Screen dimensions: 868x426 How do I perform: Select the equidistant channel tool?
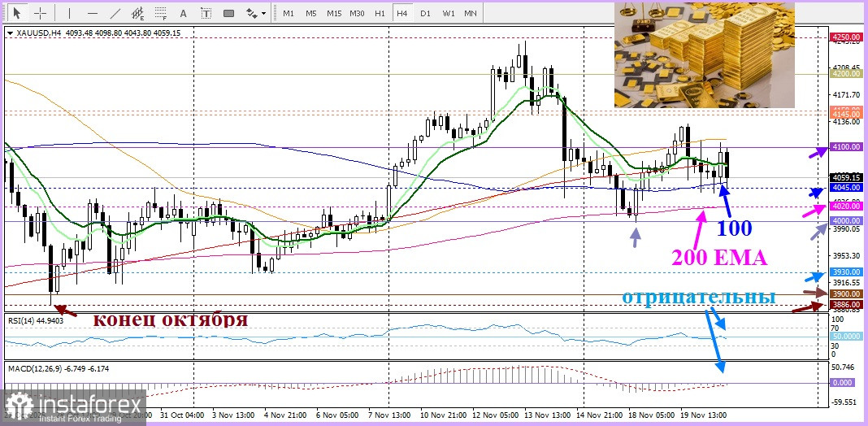coord(138,13)
